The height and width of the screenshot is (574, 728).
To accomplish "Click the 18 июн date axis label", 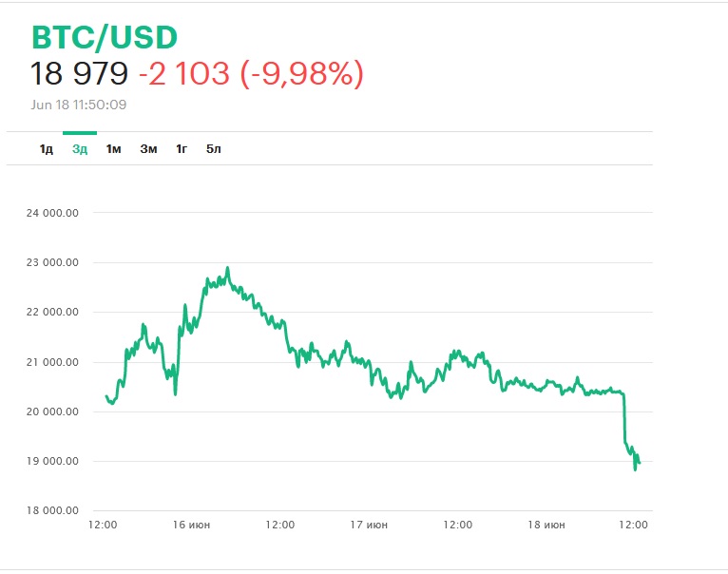I will point(546,525).
